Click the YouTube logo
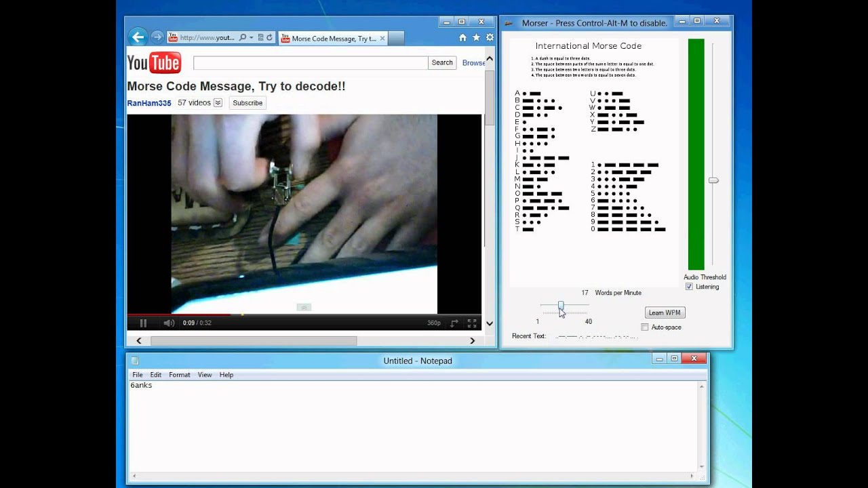 click(x=154, y=63)
